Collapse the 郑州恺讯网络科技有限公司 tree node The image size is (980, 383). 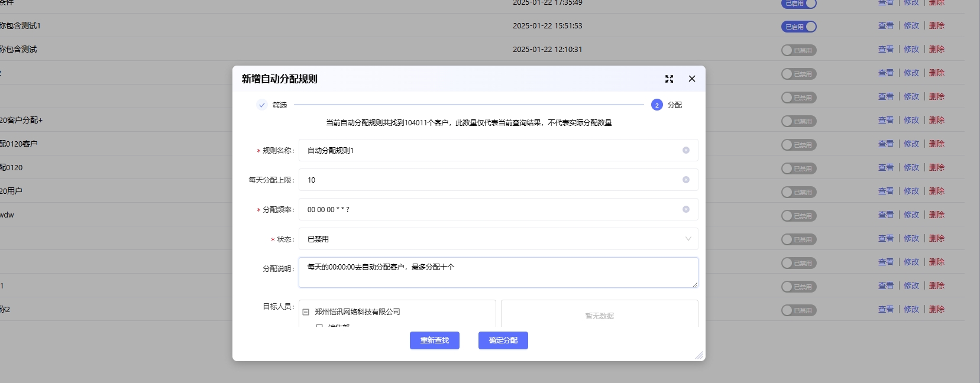pos(306,312)
